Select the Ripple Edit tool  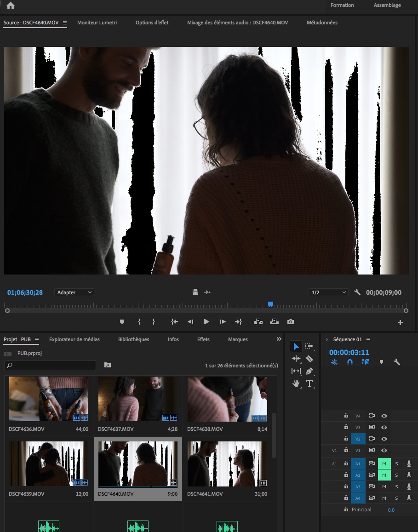tap(296, 359)
